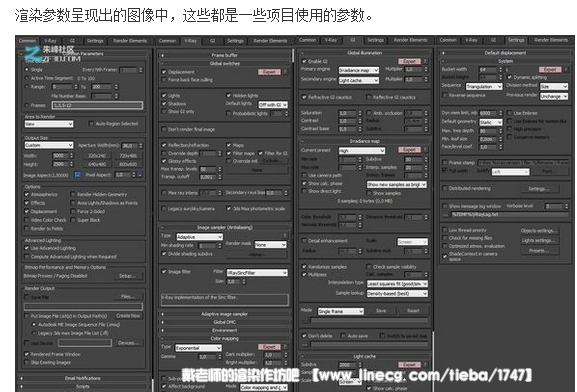Click the Width spinner arrows in Output Size

click(72, 156)
